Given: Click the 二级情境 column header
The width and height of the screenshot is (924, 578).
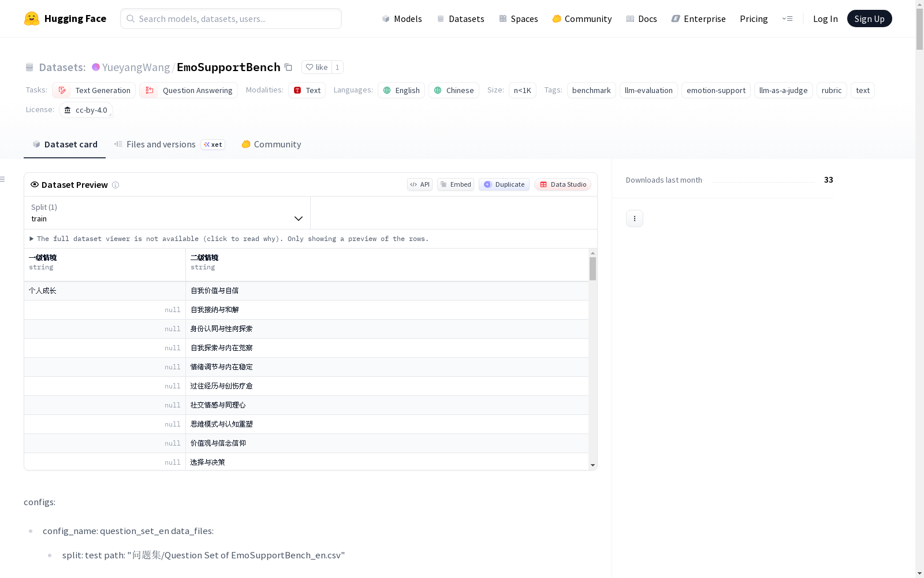Looking at the screenshot, I should click(x=387, y=265).
